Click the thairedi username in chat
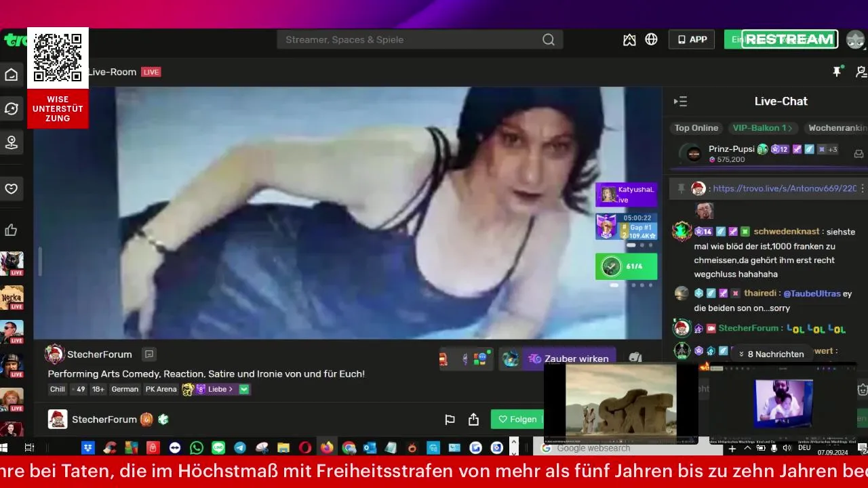Screen dimensions: 868x488 pyautogui.click(x=759, y=293)
